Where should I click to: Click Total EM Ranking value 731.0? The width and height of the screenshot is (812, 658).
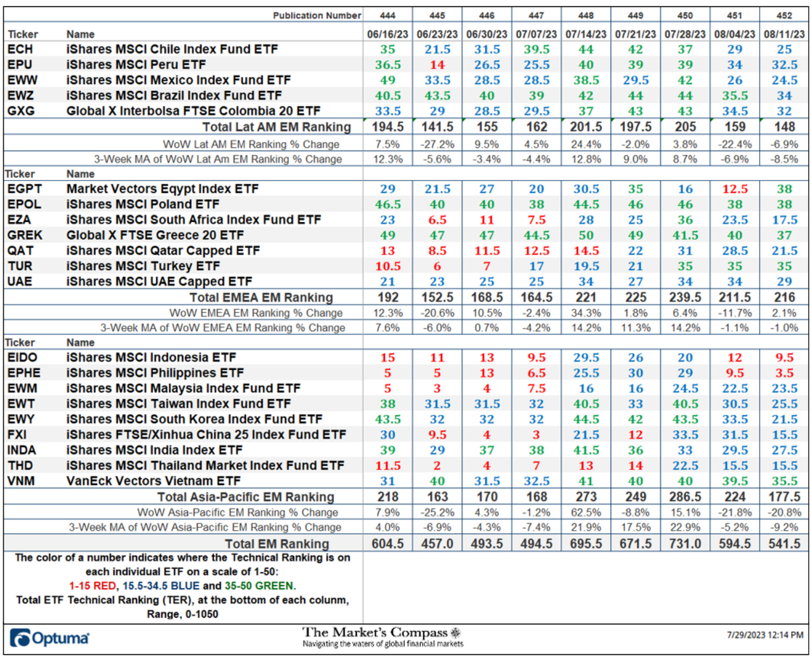click(685, 544)
